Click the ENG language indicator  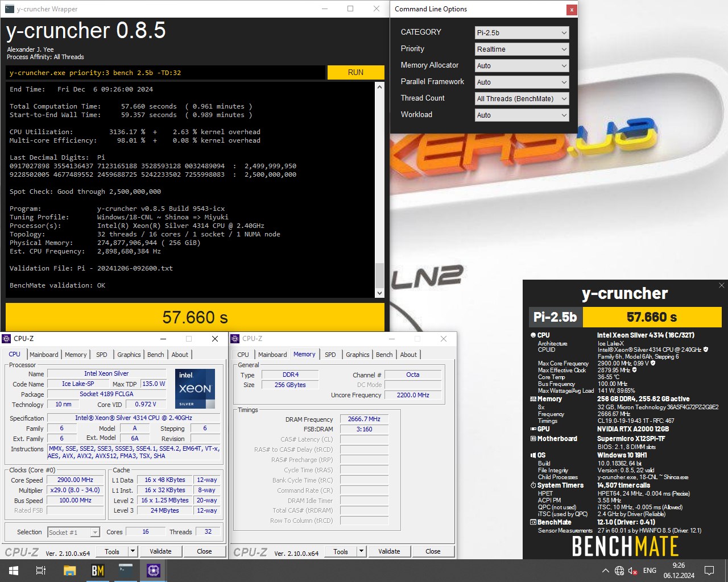650,571
